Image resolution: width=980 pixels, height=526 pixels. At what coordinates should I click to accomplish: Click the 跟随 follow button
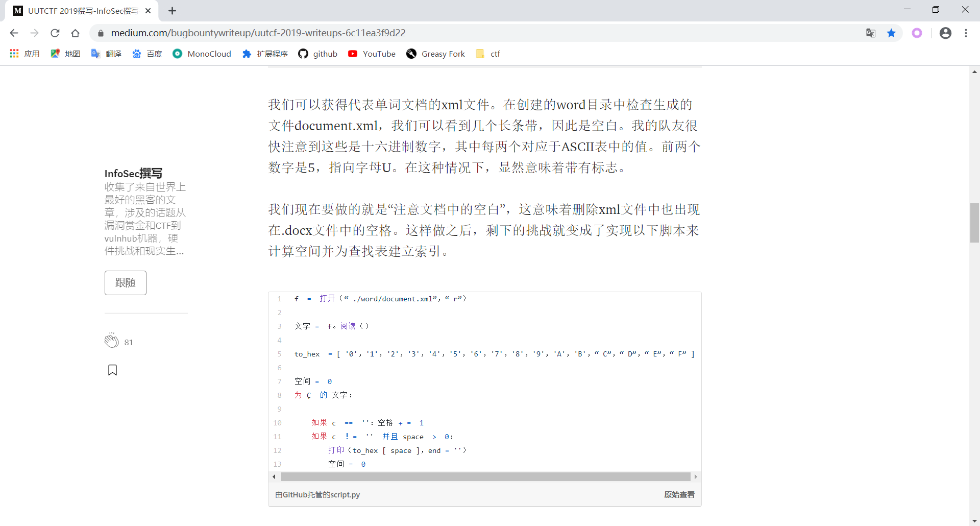125,282
